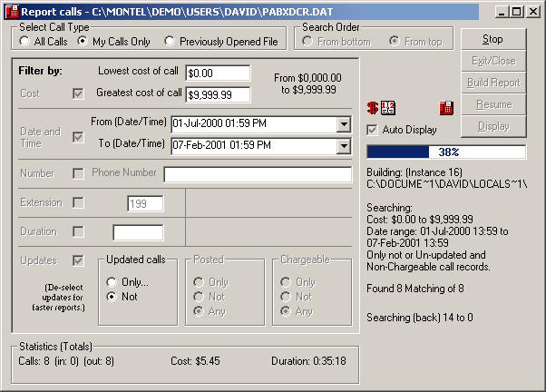Click the red telephone icon near Auto Display

point(446,108)
